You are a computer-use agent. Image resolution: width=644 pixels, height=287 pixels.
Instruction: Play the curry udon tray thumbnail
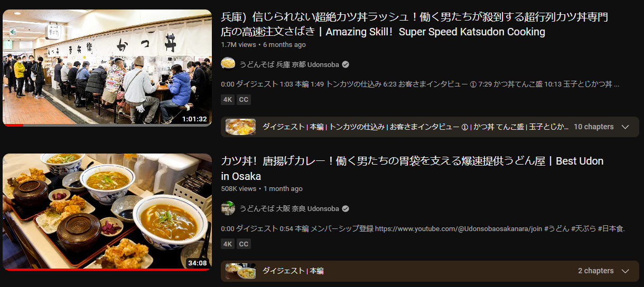(107, 212)
